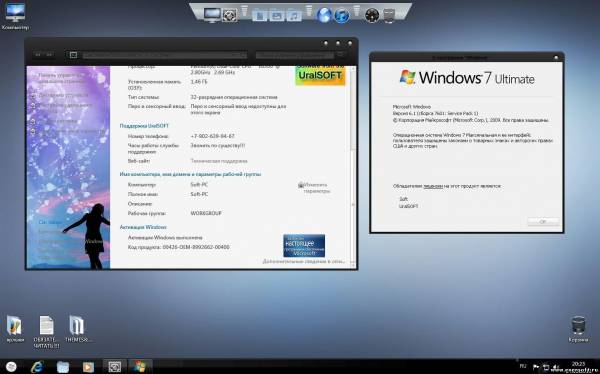Click the System window vertical scrollbar
The width and height of the screenshot is (600, 374).
352,167
